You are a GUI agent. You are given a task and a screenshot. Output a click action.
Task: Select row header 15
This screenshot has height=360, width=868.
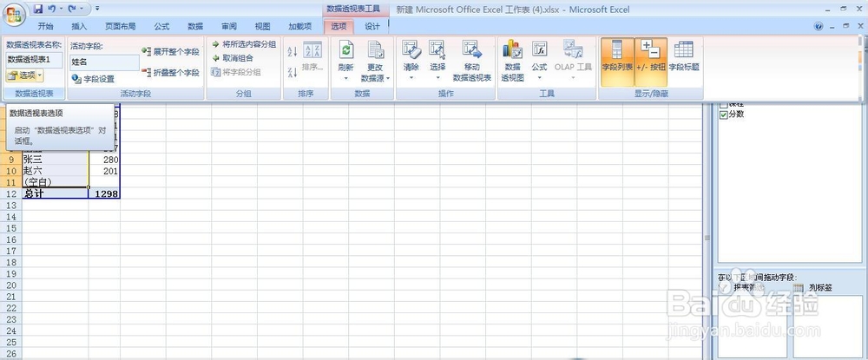pyautogui.click(x=11, y=228)
